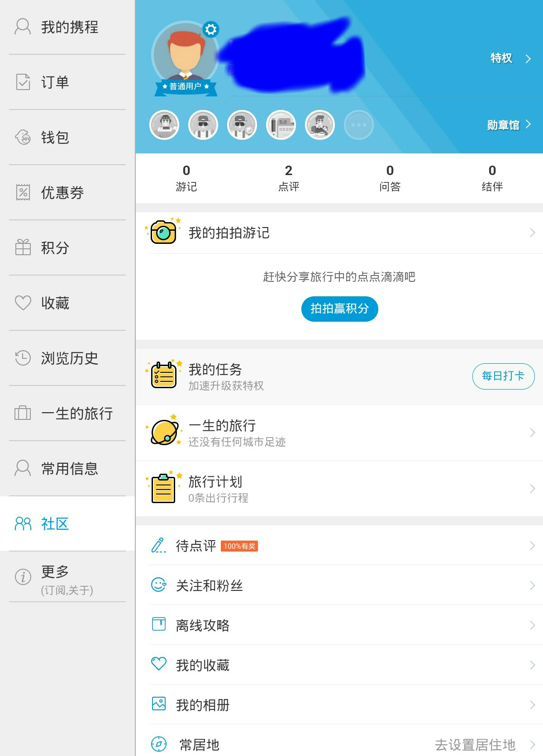Tap the 5.0 rating medal badge
Image resolution: width=543 pixels, height=756 pixels.
(281, 125)
